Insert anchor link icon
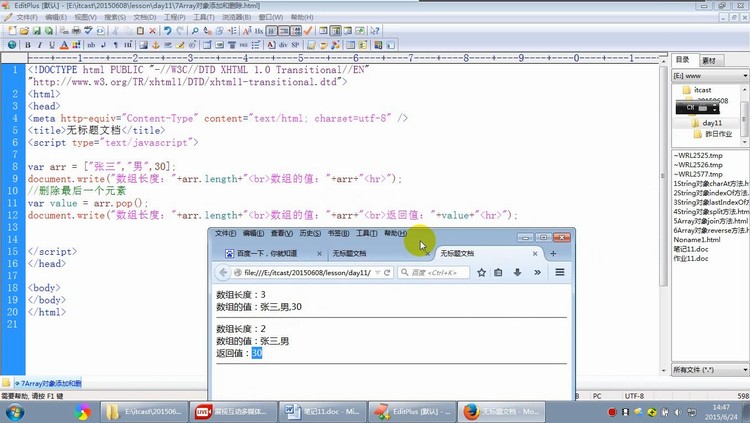 (155, 45)
